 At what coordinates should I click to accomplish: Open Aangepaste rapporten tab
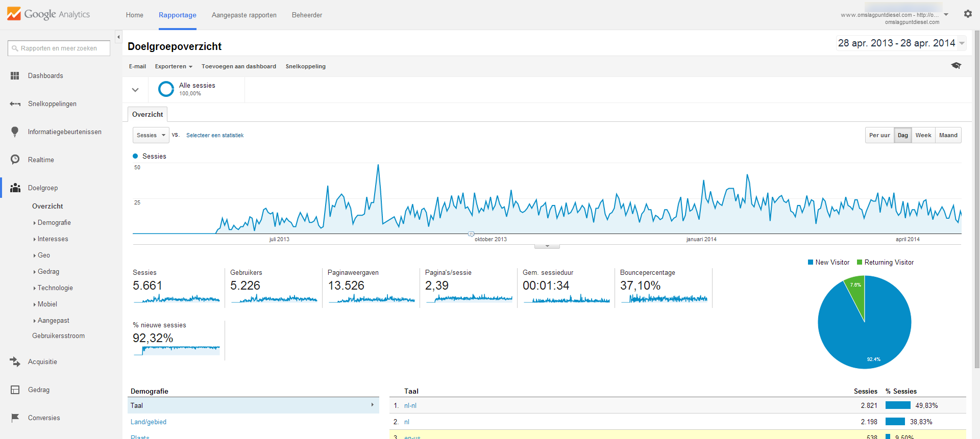point(244,15)
